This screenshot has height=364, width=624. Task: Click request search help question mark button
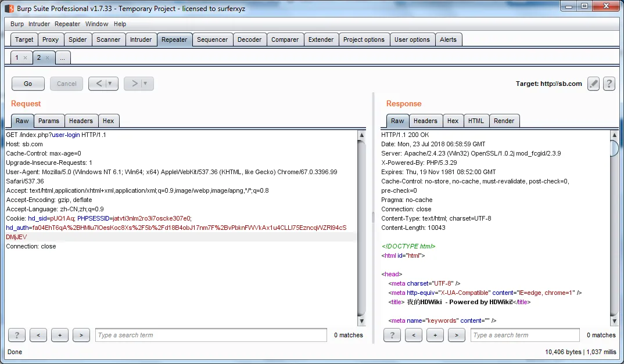tap(16, 335)
